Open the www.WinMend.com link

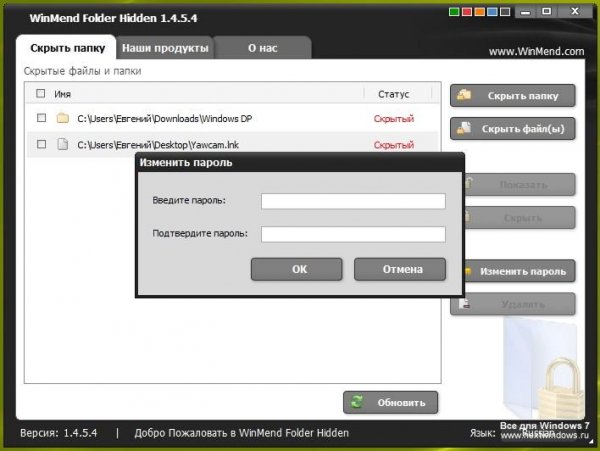point(536,51)
